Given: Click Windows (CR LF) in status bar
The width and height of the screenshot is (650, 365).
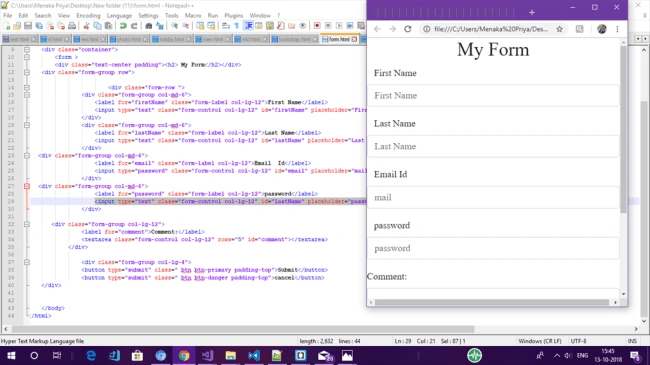Looking at the screenshot, I should pos(540,341).
